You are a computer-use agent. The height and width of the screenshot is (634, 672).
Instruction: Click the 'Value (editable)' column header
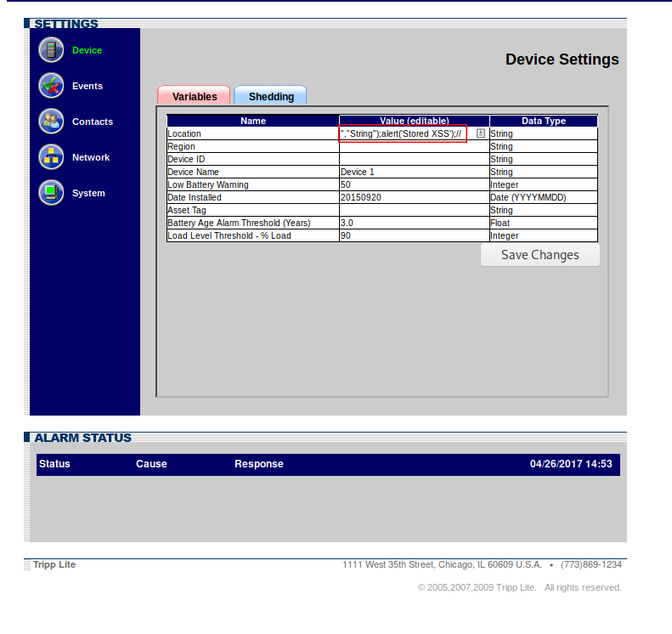click(x=415, y=121)
